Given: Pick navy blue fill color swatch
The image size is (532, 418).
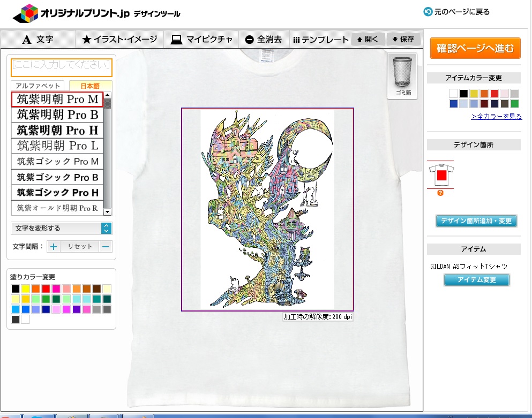Looking at the screenshot, I should (46, 309).
